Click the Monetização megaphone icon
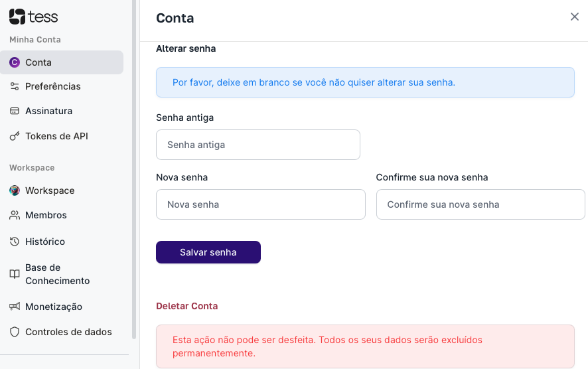The height and width of the screenshot is (369, 588). 14,307
